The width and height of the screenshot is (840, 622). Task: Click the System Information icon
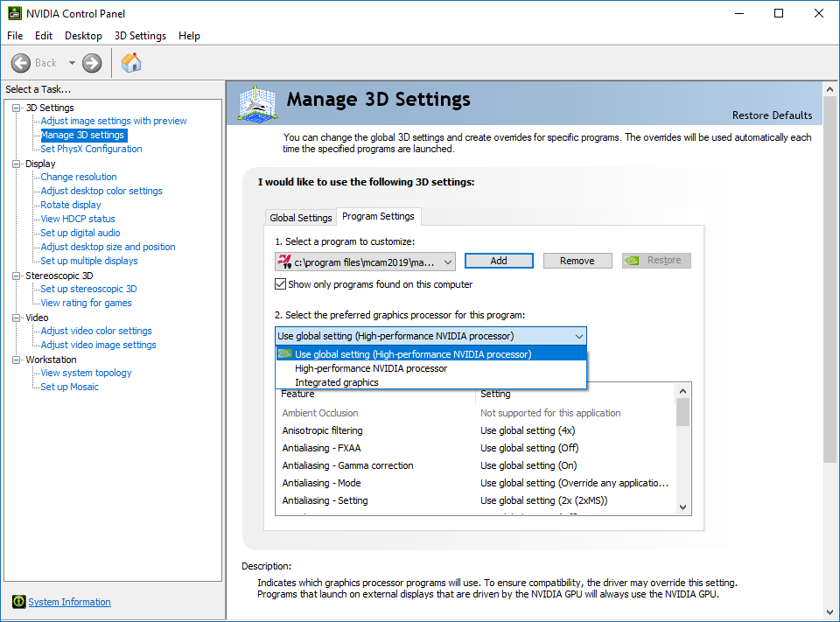pyautogui.click(x=18, y=602)
